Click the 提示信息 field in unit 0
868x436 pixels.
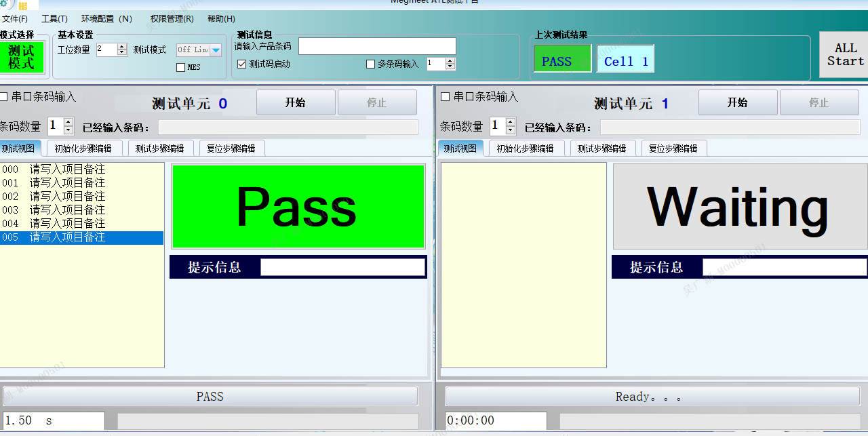coord(342,267)
